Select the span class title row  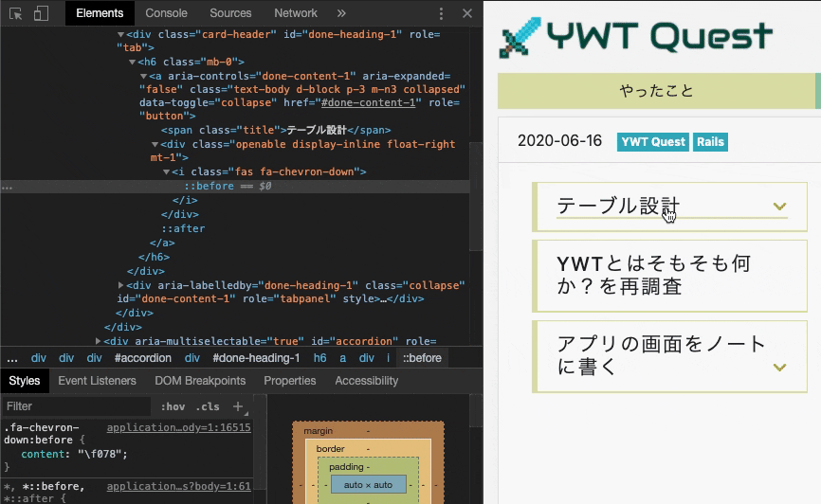(276, 130)
